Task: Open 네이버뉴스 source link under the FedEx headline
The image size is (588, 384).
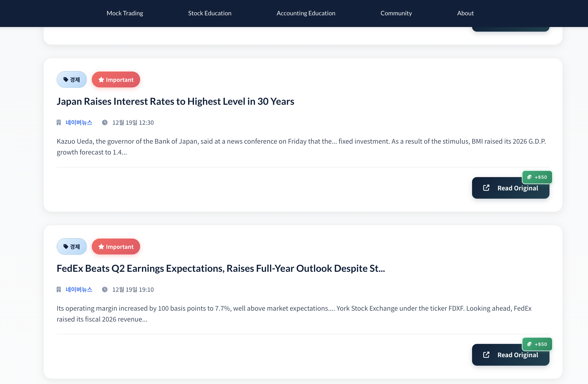Action: tap(79, 290)
